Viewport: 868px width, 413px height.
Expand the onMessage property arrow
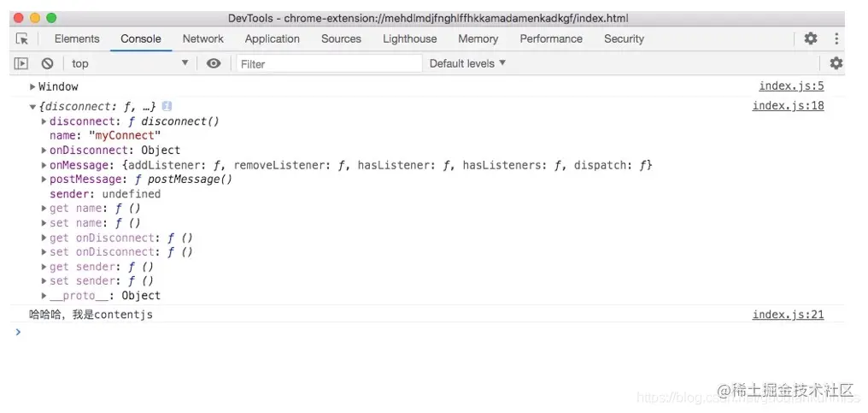click(x=44, y=165)
